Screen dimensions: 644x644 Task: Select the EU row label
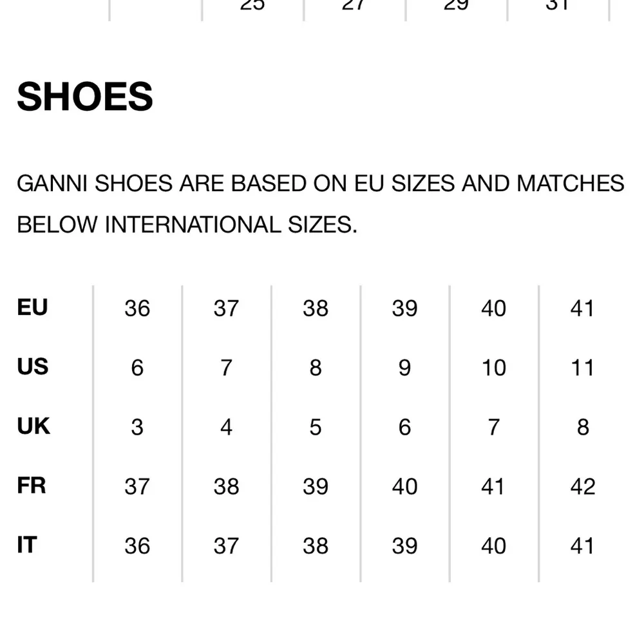click(x=32, y=307)
